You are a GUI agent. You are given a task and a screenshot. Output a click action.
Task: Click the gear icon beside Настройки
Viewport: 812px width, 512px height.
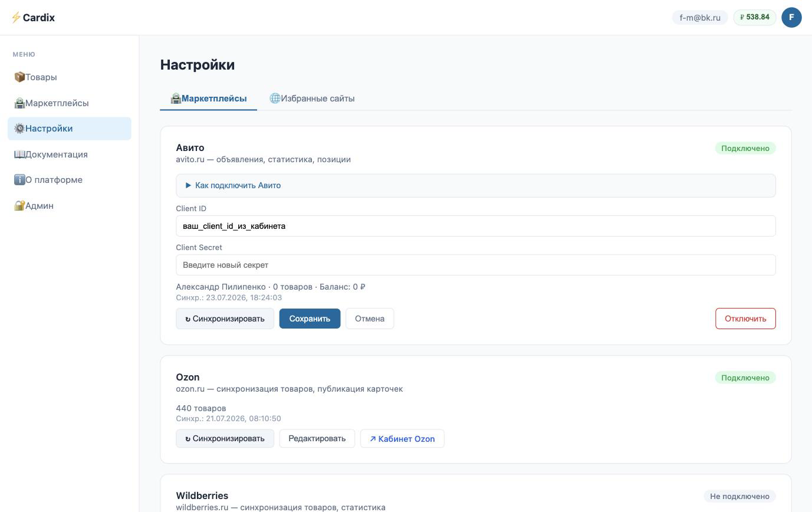19,129
